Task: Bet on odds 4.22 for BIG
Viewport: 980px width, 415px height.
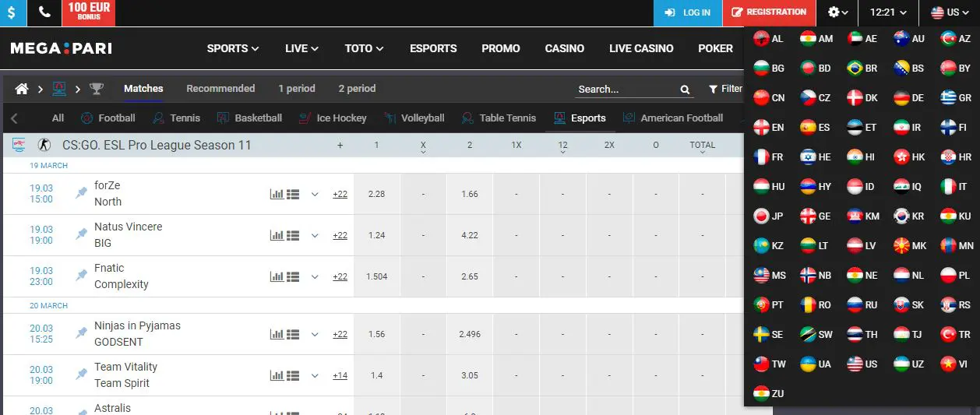Action: click(470, 235)
